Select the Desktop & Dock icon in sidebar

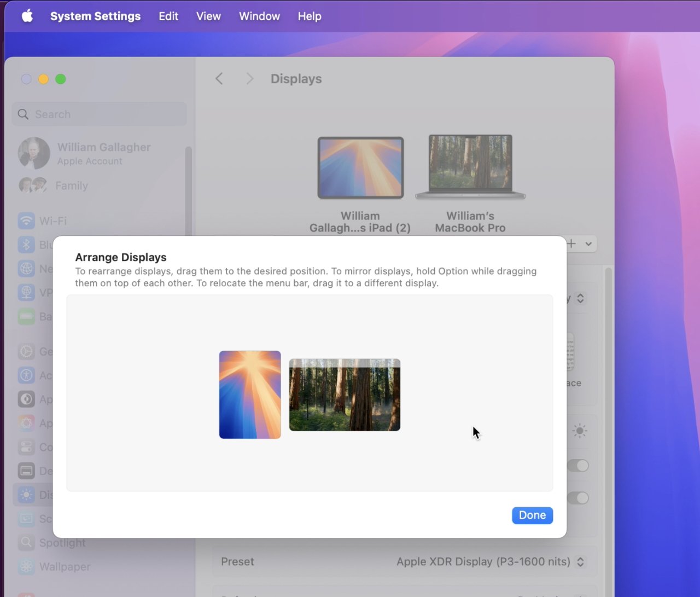pyautogui.click(x=26, y=471)
